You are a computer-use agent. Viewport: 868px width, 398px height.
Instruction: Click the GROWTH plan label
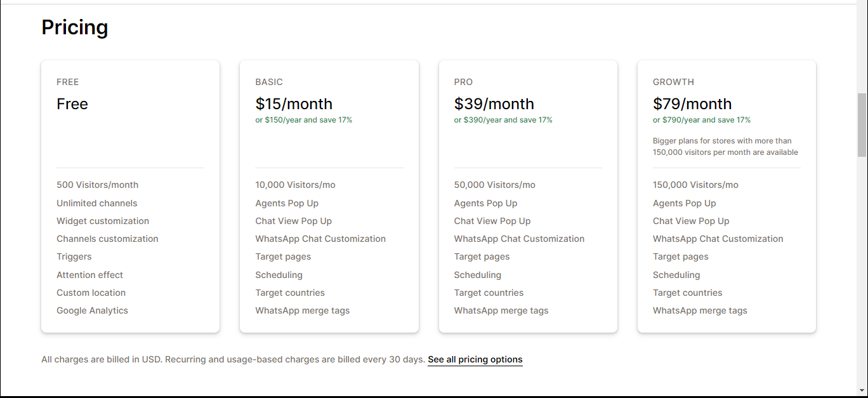674,82
